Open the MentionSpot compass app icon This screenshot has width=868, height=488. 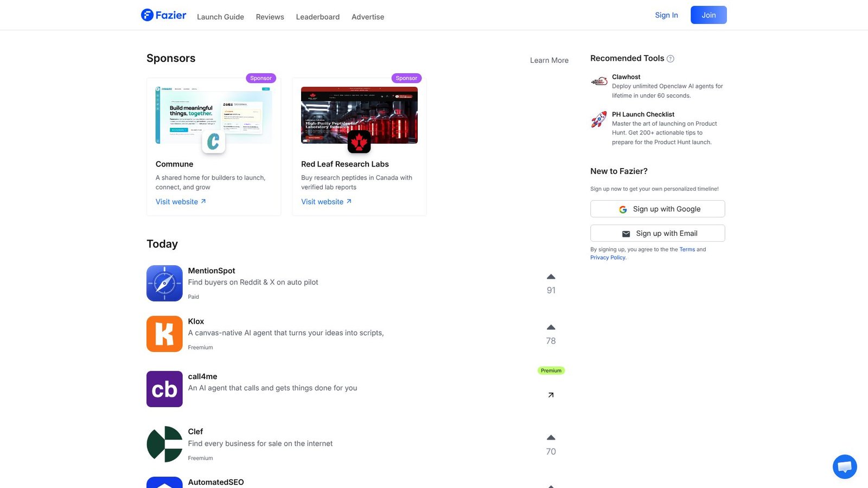coord(164,283)
